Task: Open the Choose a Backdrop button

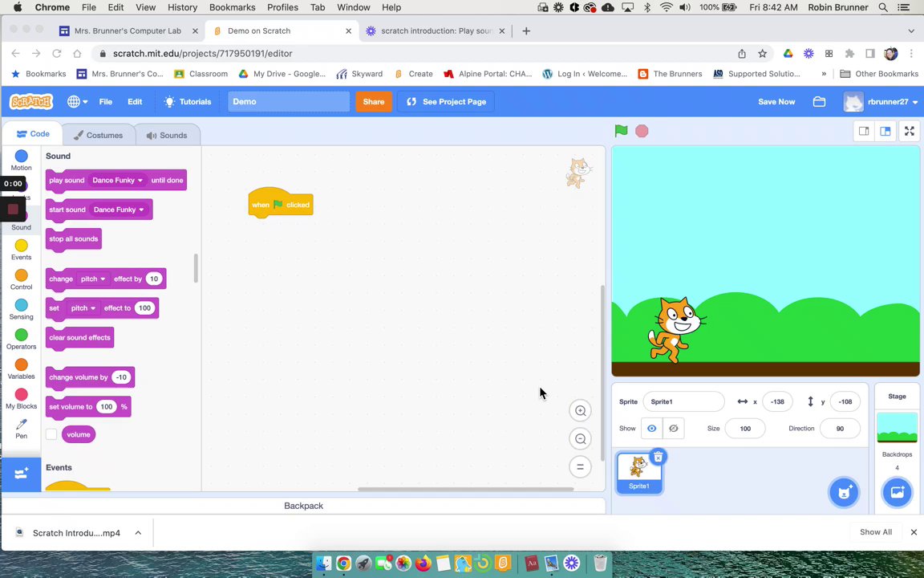Action: [x=897, y=492]
